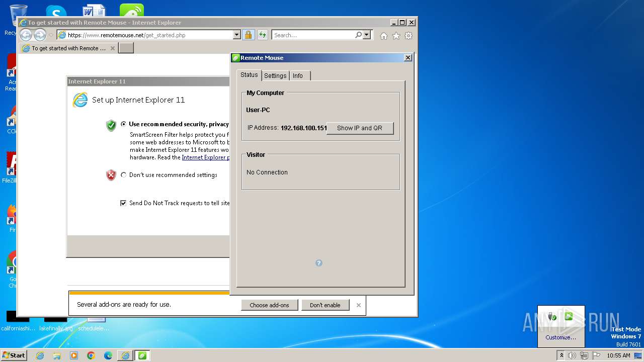644x362 pixels.
Task: Click the Internet Explorer Home icon
Action: tap(384, 36)
